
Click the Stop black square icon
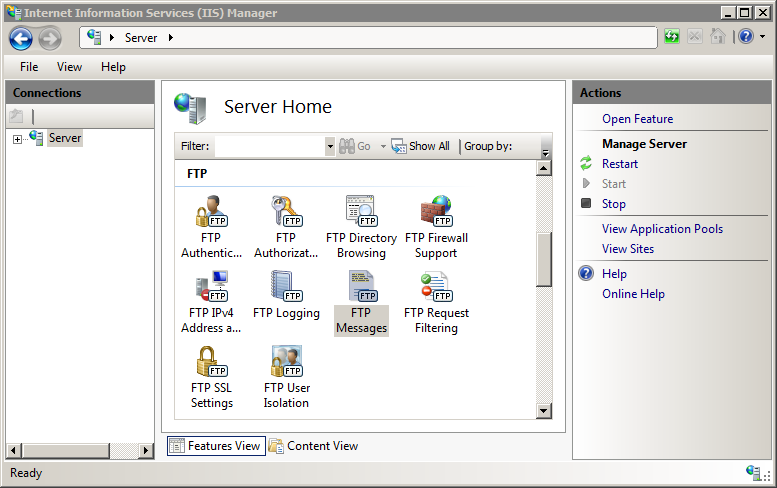586,203
